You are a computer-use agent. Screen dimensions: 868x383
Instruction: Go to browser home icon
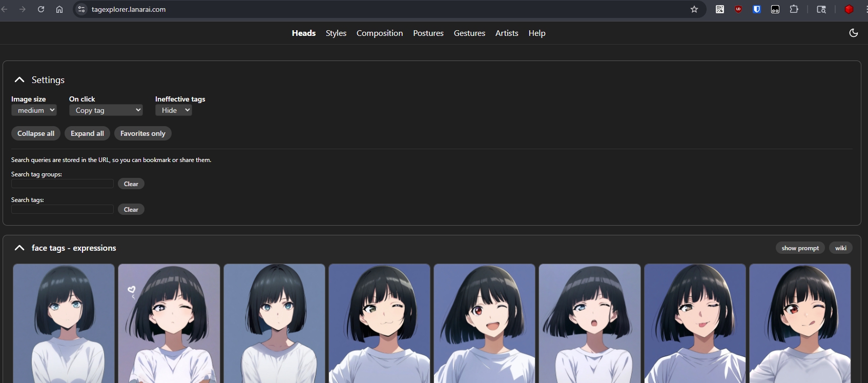pos(59,9)
